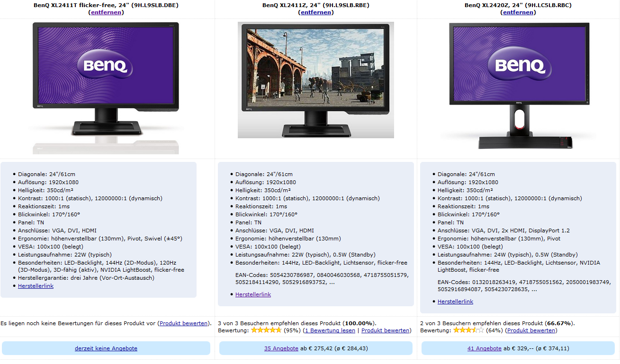Screen dimensions: 620x364
Task: Click the XL2420Z star rating
Action: 468,330
